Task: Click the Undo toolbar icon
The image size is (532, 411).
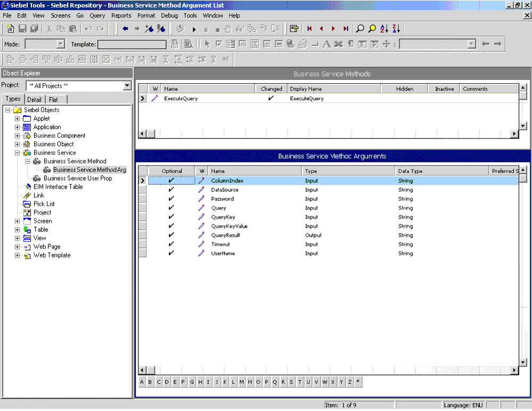Action: (88, 29)
